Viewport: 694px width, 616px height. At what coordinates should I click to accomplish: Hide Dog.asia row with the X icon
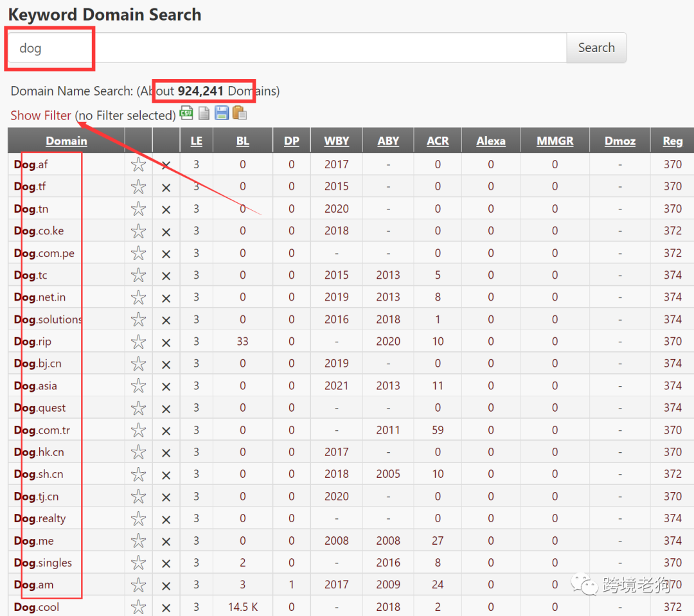pos(166,387)
